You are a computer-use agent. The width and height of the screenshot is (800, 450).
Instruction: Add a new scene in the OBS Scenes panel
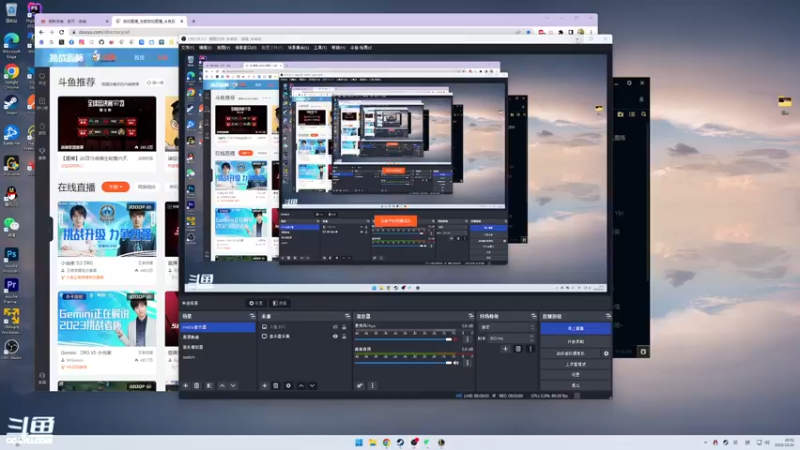[x=185, y=386]
